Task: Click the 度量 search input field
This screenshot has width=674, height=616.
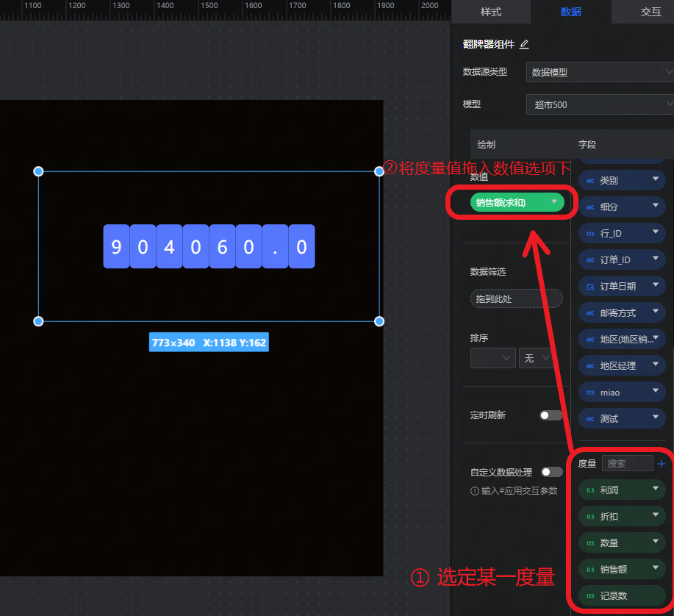Action: coord(627,464)
